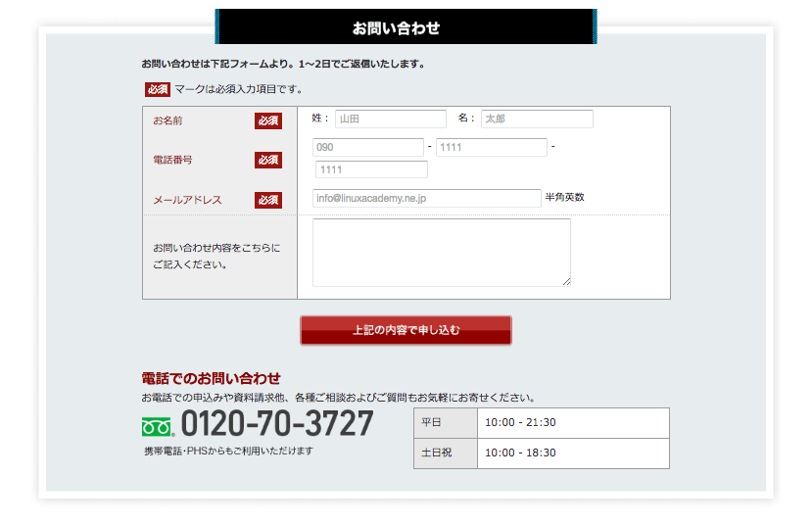
Task: Click the email address field
Action: click(427, 198)
